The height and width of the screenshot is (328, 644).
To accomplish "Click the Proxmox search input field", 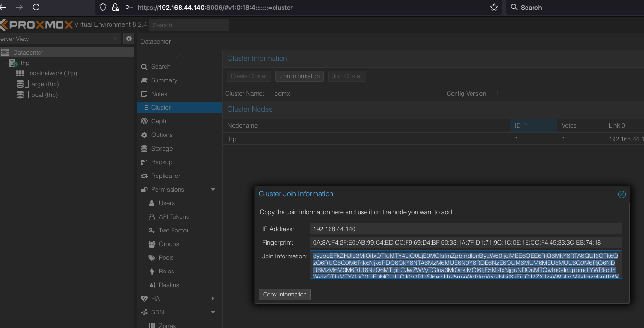I will pyautogui.click(x=189, y=25).
